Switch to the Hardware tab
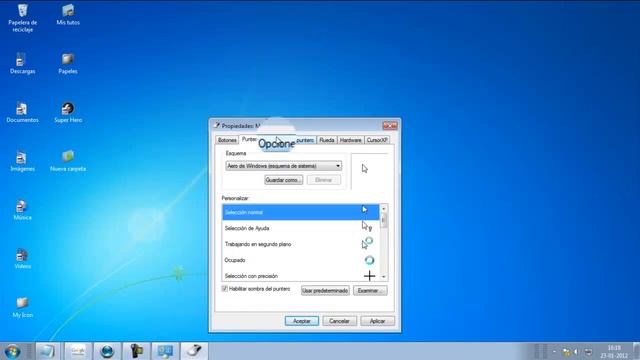Image resolution: width=640 pixels, height=360 pixels. pyautogui.click(x=351, y=140)
